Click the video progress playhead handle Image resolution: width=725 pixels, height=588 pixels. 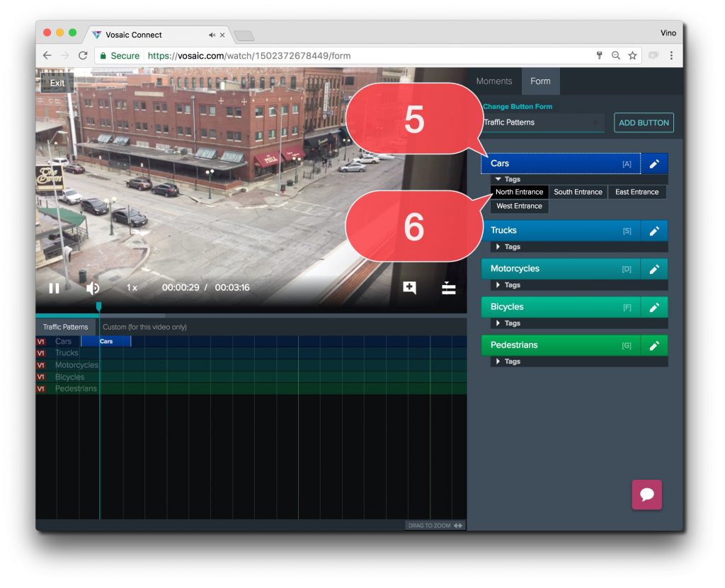pyautogui.click(x=98, y=307)
